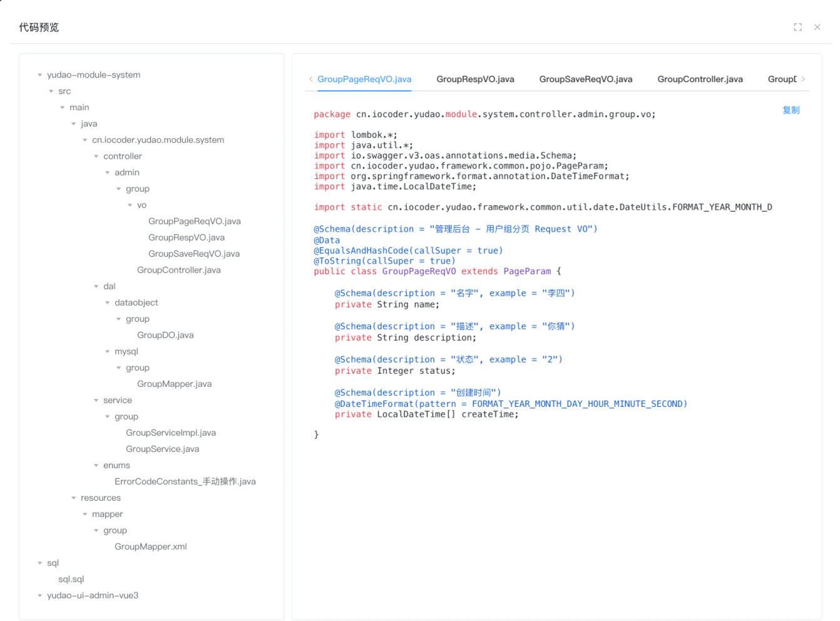This screenshot has height=621, width=840.
Task: Select GroupServiceImpl.java in the tree
Action: pyautogui.click(x=170, y=433)
